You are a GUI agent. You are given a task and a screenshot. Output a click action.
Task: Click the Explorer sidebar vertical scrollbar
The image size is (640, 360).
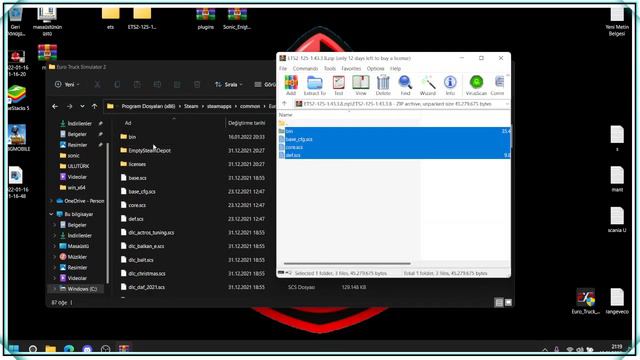point(107,212)
